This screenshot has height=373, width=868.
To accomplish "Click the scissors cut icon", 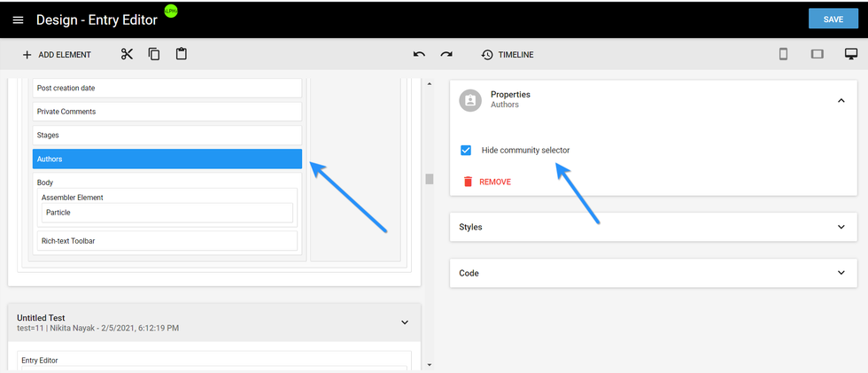I will pos(127,54).
